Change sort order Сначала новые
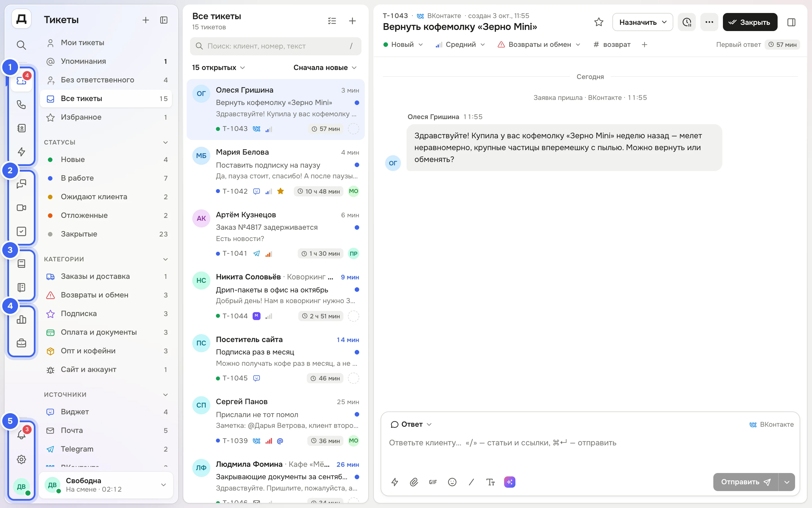Viewport: 812px width, 508px height. pos(325,67)
